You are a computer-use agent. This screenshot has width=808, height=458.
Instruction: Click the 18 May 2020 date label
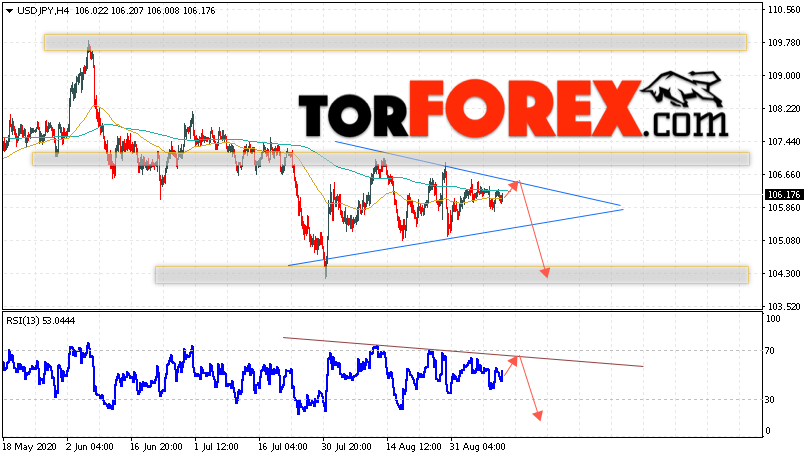[x=30, y=447]
